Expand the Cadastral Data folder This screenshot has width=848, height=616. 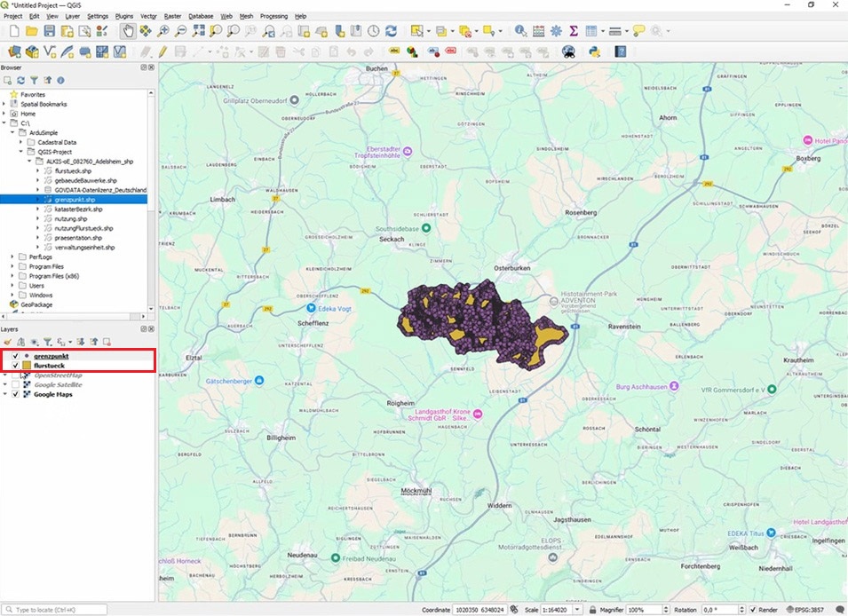point(20,142)
